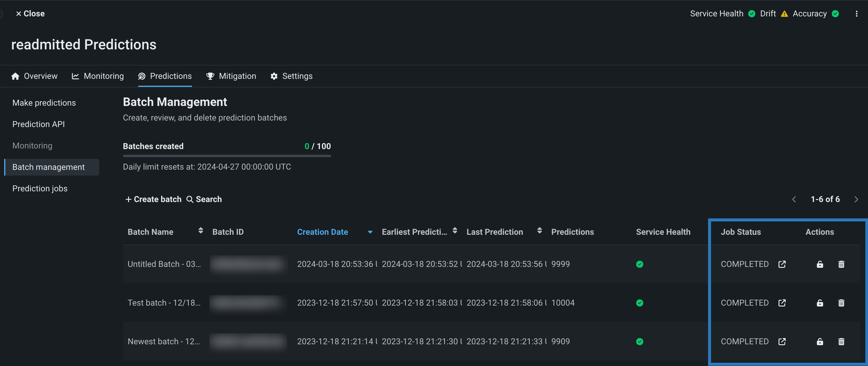Sort by Creation Date dropdown arrow

370,232
